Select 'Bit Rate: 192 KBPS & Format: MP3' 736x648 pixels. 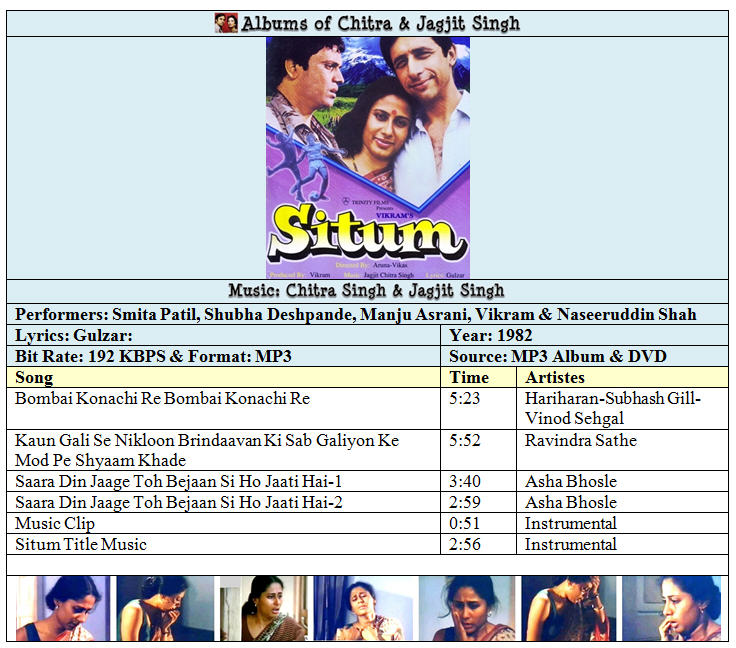click(x=153, y=357)
